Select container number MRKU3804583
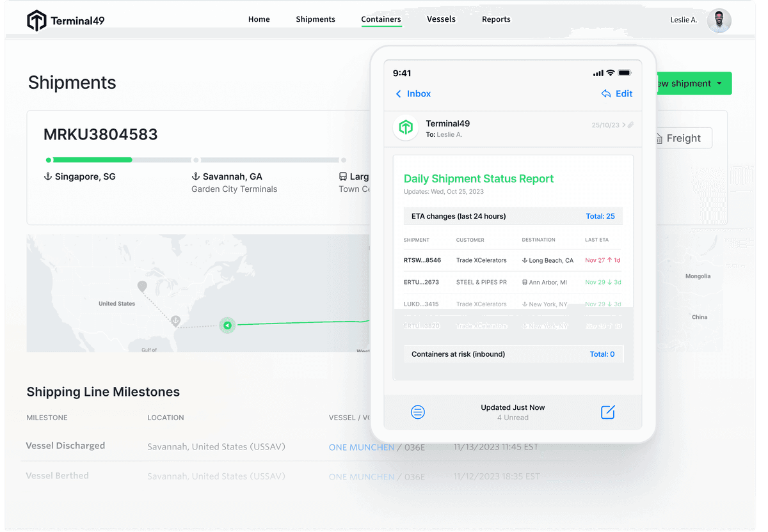This screenshot has height=532, width=768. point(100,135)
